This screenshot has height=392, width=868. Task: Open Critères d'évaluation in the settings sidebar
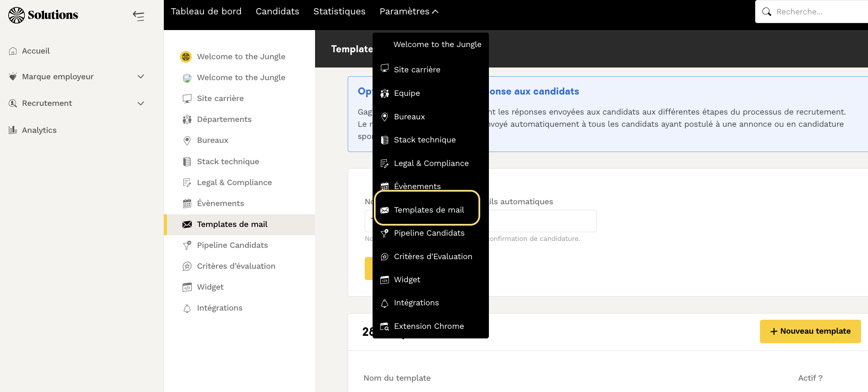tap(236, 266)
